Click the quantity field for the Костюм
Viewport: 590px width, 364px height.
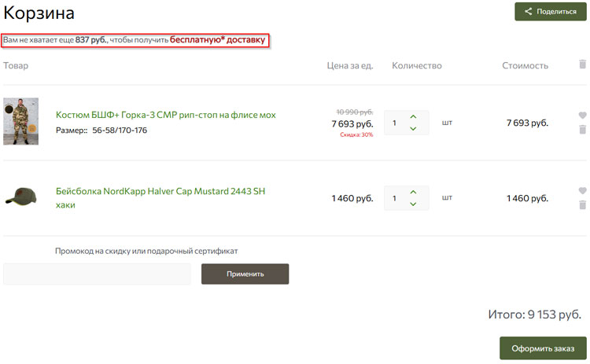[x=394, y=123]
